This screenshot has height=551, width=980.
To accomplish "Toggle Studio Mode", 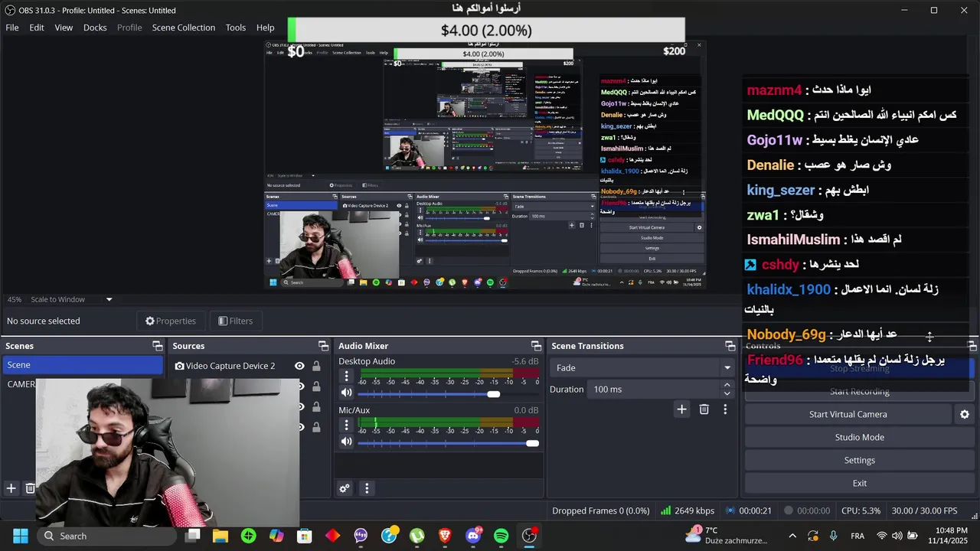I will pyautogui.click(x=859, y=437).
